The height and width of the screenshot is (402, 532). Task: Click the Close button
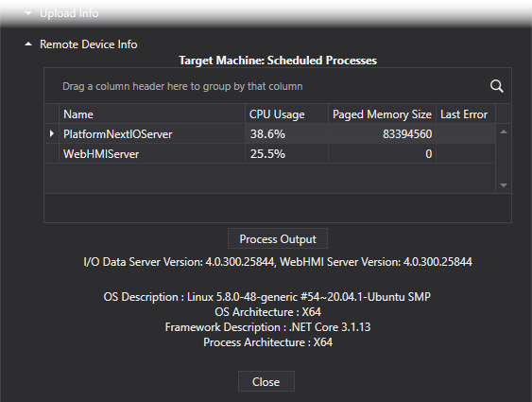pyautogui.click(x=266, y=381)
